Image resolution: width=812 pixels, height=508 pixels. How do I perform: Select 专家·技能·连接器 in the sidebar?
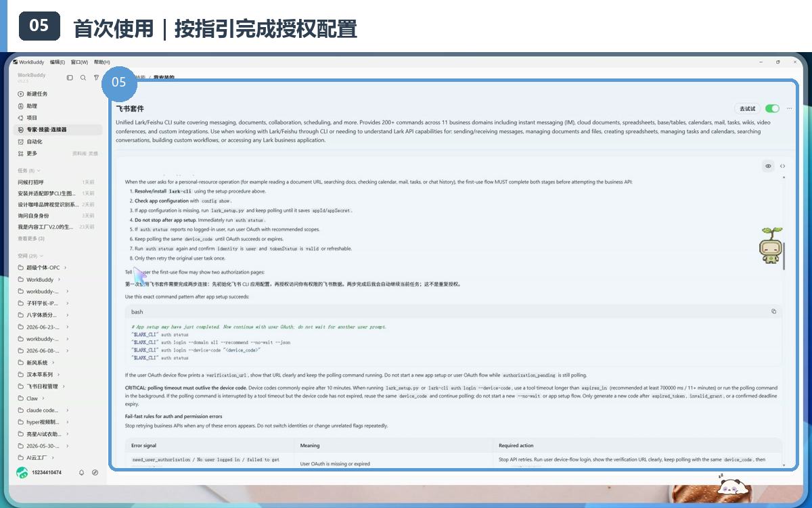57,129
